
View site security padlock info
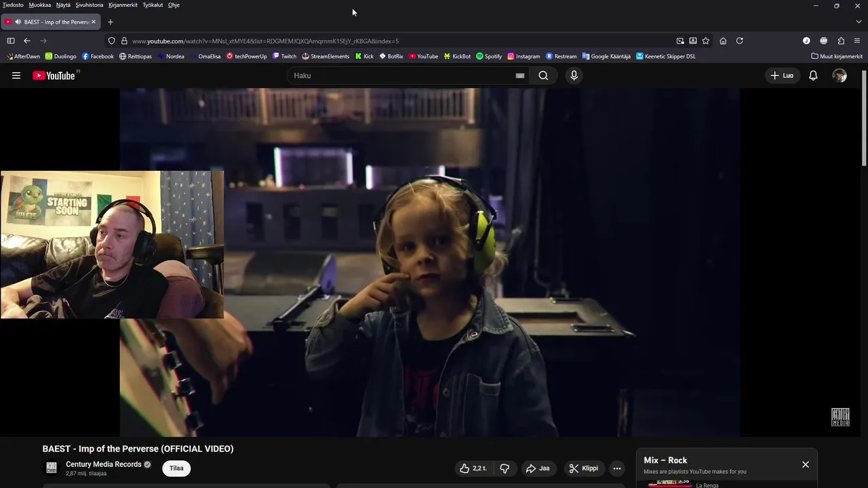click(124, 41)
